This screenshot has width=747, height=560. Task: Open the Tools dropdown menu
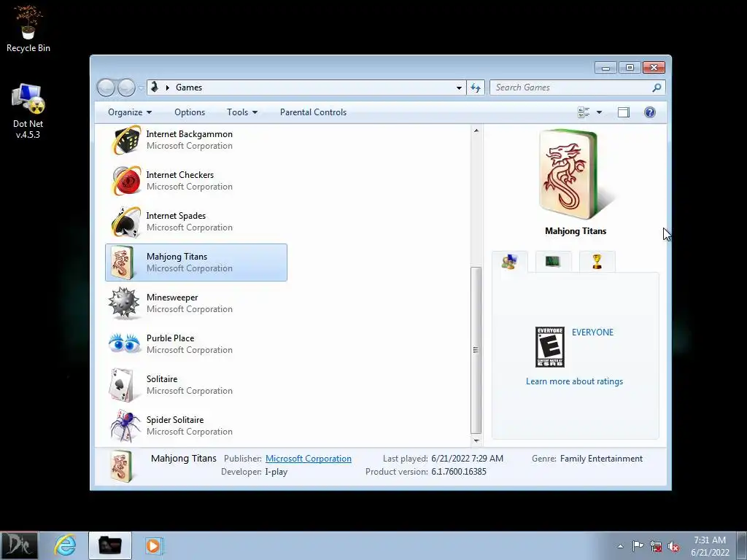pos(242,112)
